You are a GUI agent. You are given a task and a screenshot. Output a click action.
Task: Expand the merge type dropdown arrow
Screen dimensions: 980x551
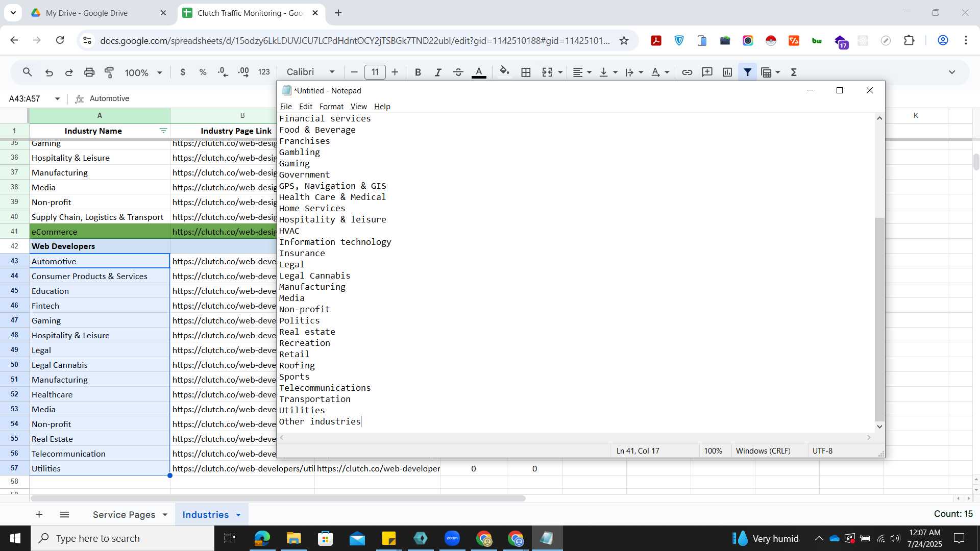(x=560, y=72)
